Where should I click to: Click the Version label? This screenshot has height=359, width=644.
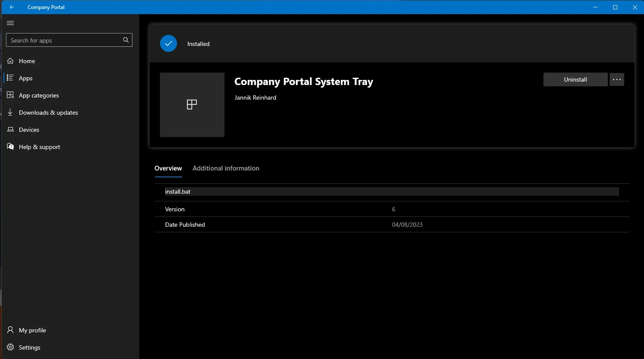[175, 209]
